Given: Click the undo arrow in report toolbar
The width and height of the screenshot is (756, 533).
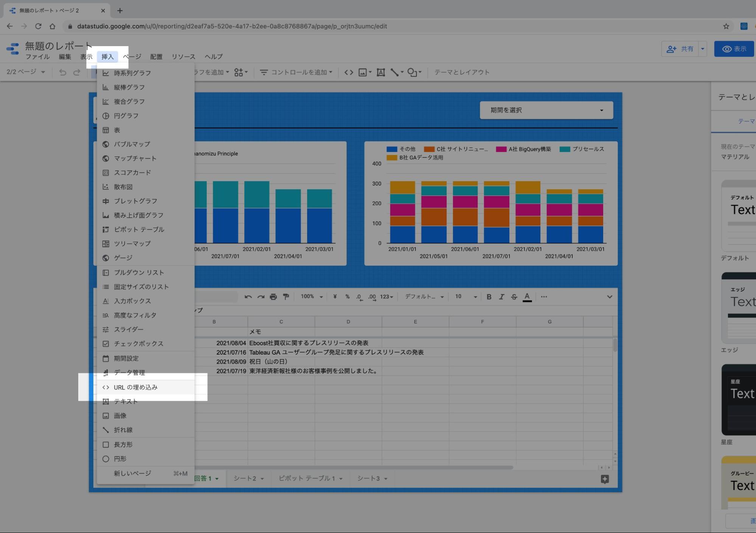Looking at the screenshot, I should pos(63,72).
